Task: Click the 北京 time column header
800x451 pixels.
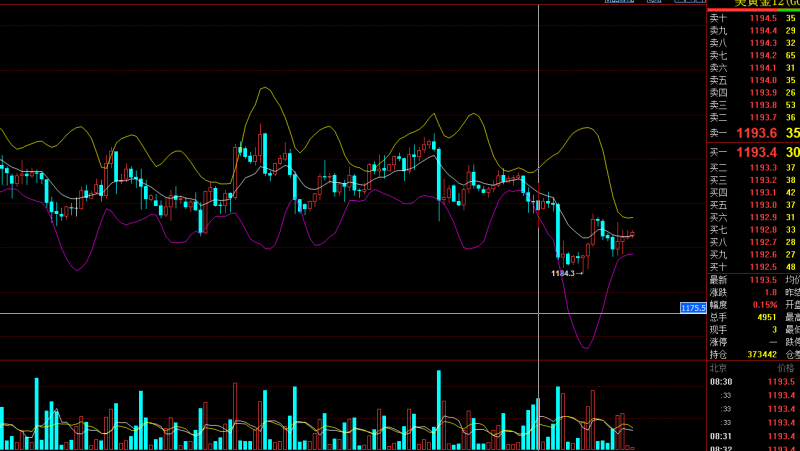Action: pos(718,368)
